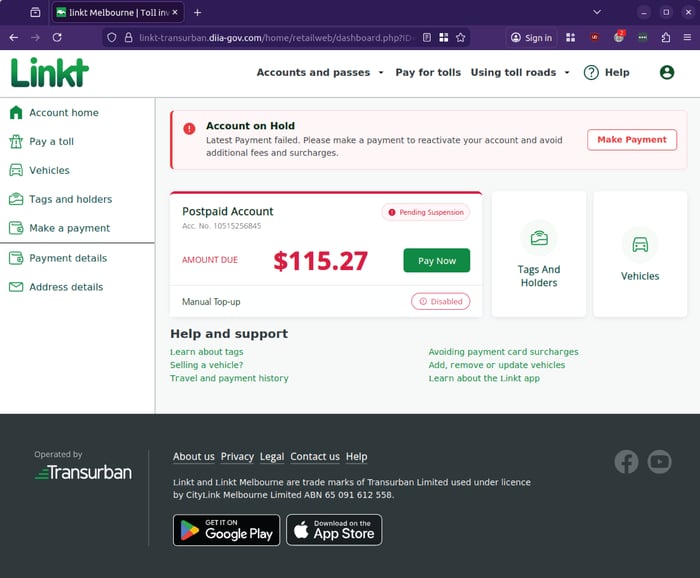
Task: Click the address bar URL field
Action: 275,37
